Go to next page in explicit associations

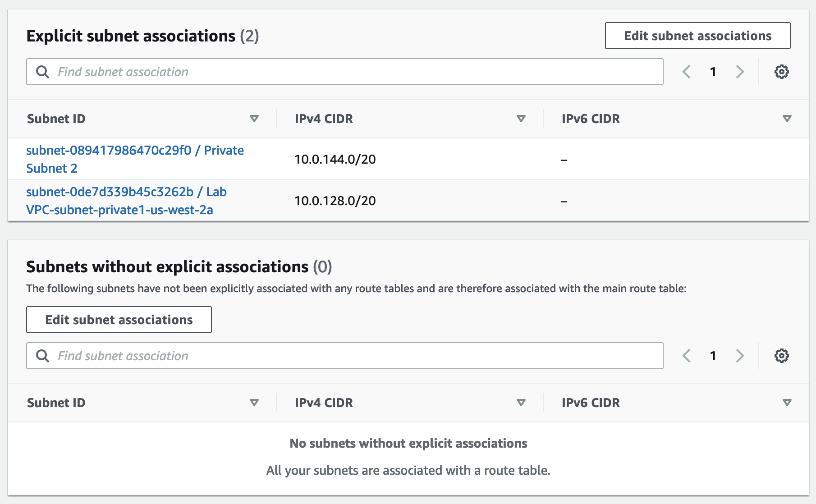(x=740, y=72)
